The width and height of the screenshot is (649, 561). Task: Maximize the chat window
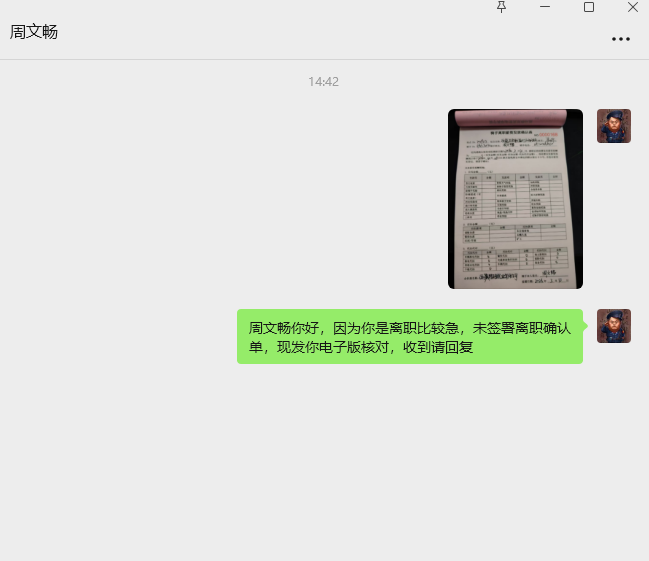click(589, 7)
